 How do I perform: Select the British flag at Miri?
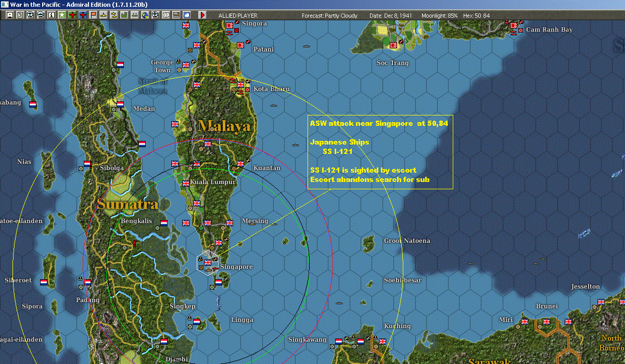[525, 321]
